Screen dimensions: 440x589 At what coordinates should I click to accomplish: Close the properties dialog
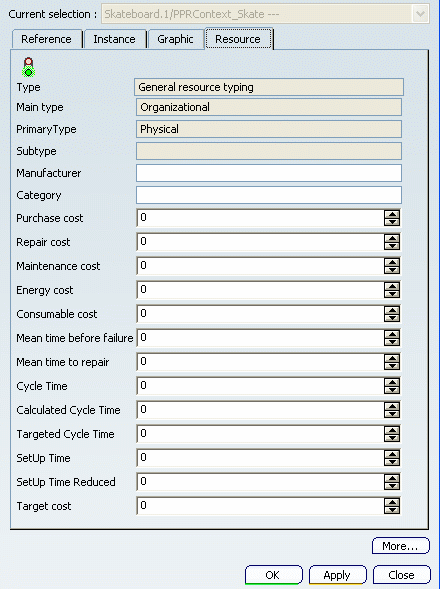point(402,575)
